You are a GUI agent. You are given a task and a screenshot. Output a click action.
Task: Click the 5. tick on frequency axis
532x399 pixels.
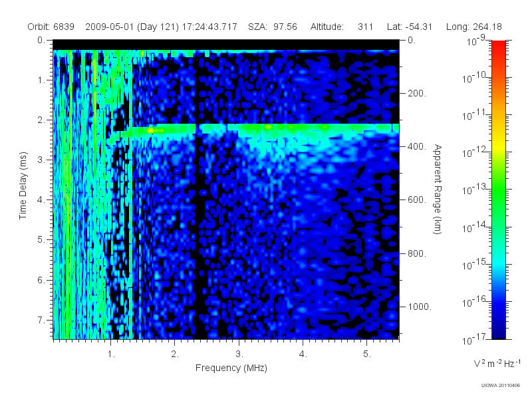(367, 354)
